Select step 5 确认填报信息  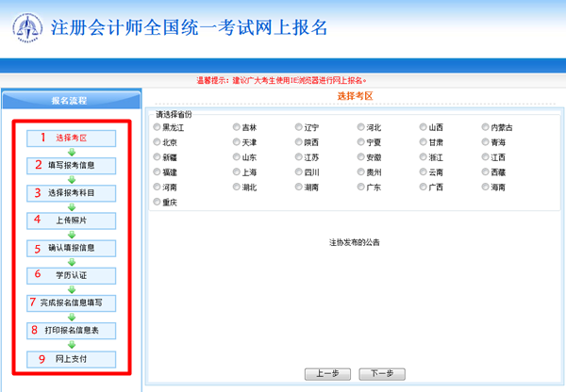[x=72, y=248]
